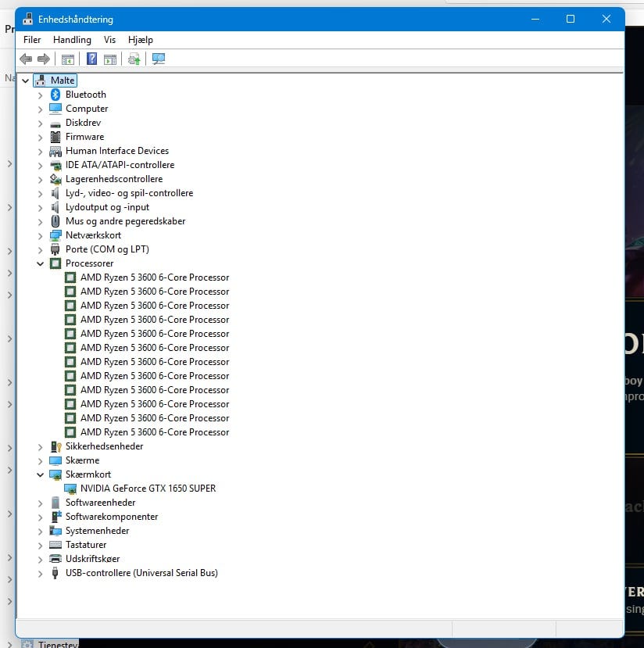Open the Filer menu
Viewport: 644px width, 648px height.
point(32,40)
